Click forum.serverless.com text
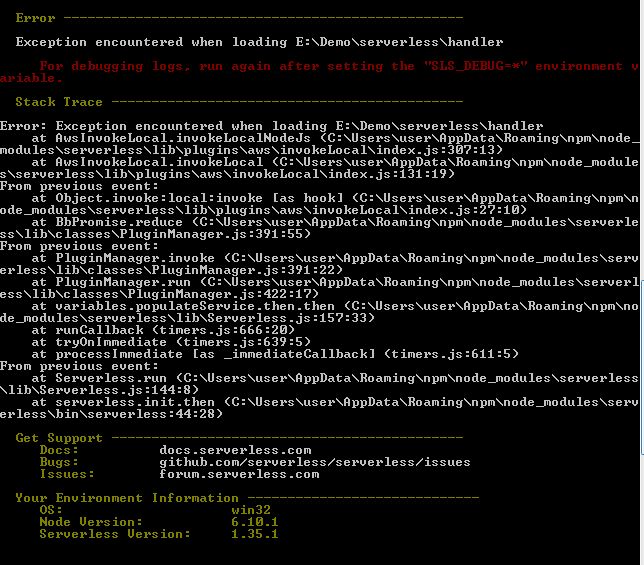Screen dimensions: 644x565 (x=239, y=474)
